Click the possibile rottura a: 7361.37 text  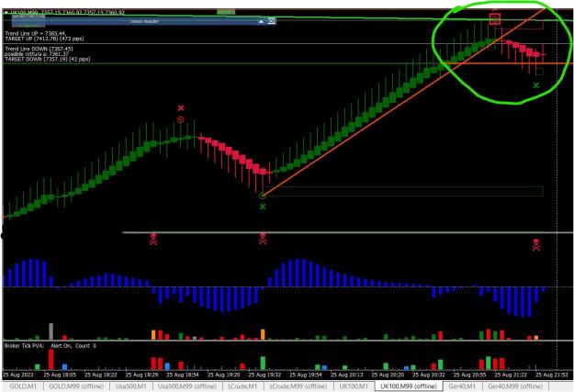(37, 54)
